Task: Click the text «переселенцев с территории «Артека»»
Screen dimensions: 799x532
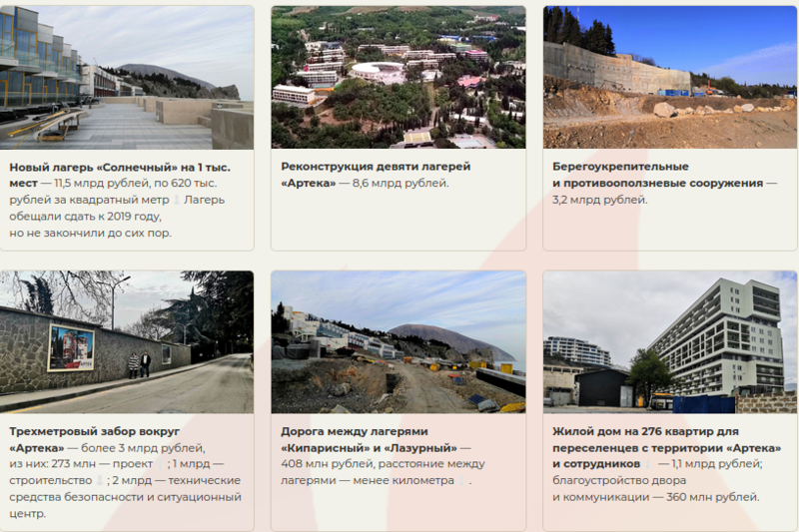Action: 666,448
